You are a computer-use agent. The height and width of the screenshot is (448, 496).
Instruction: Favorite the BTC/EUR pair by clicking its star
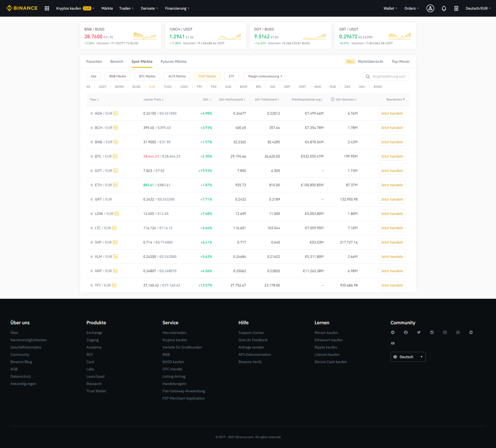coord(92,156)
